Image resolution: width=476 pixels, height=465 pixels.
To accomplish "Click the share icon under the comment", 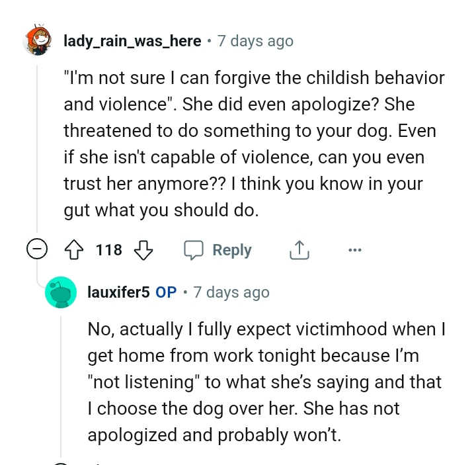I will coord(299,250).
